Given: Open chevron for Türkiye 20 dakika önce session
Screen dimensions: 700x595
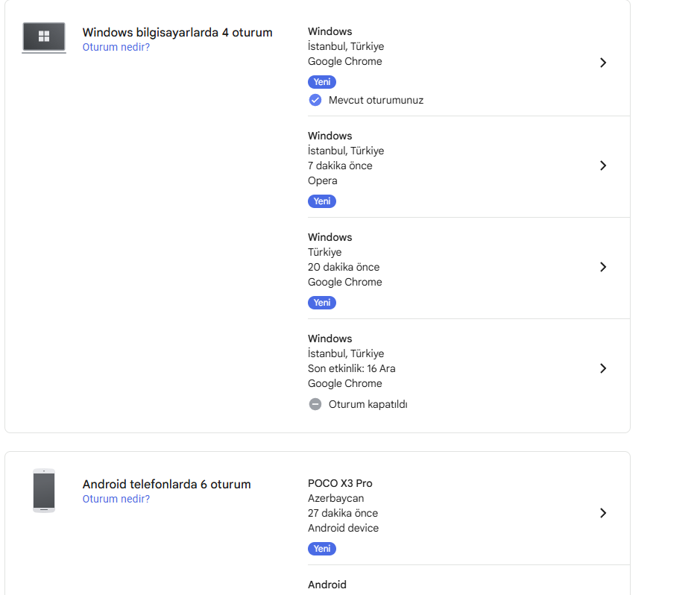Looking at the screenshot, I should [603, 267].
